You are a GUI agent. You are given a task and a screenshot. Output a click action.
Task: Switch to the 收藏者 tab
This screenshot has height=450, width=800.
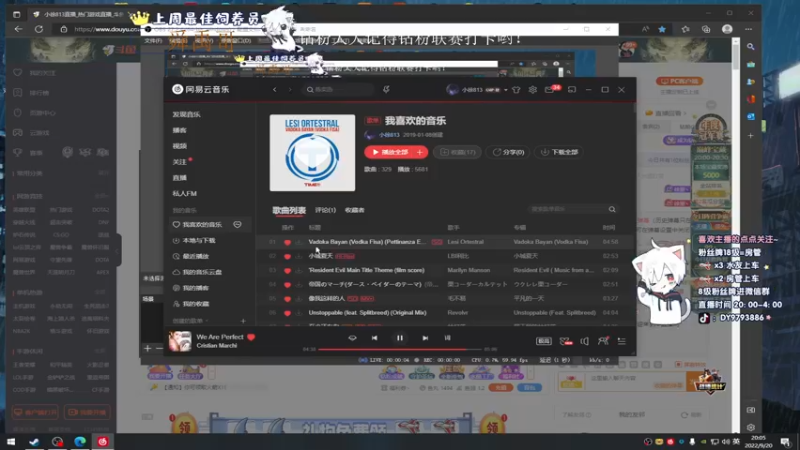(355, 210)
